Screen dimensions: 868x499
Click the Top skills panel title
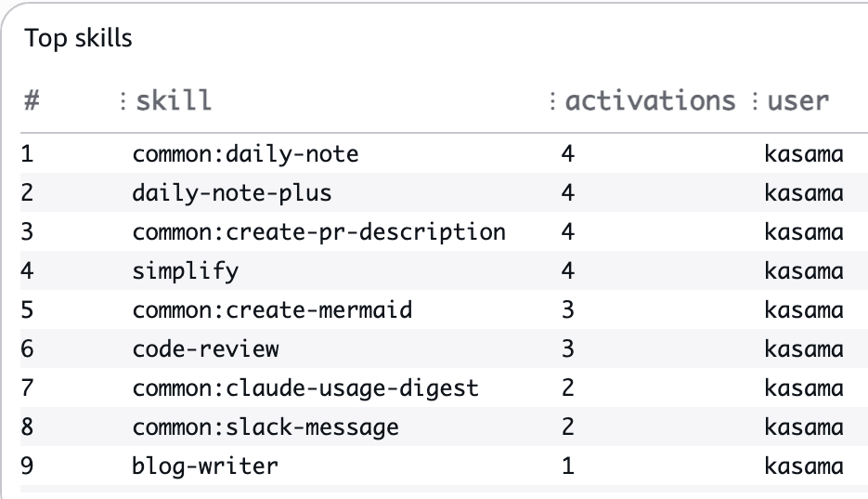click(79, 38)
